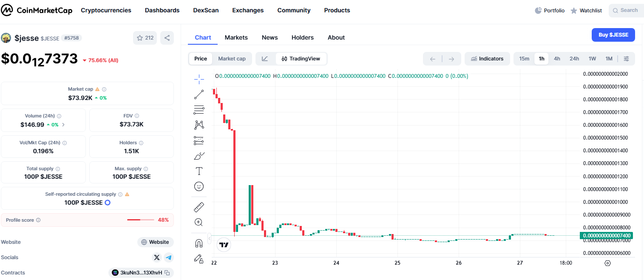Switch to the News tab
This screenshot has width=644, height=280.
pyautogui.click(x=270, y=37)
